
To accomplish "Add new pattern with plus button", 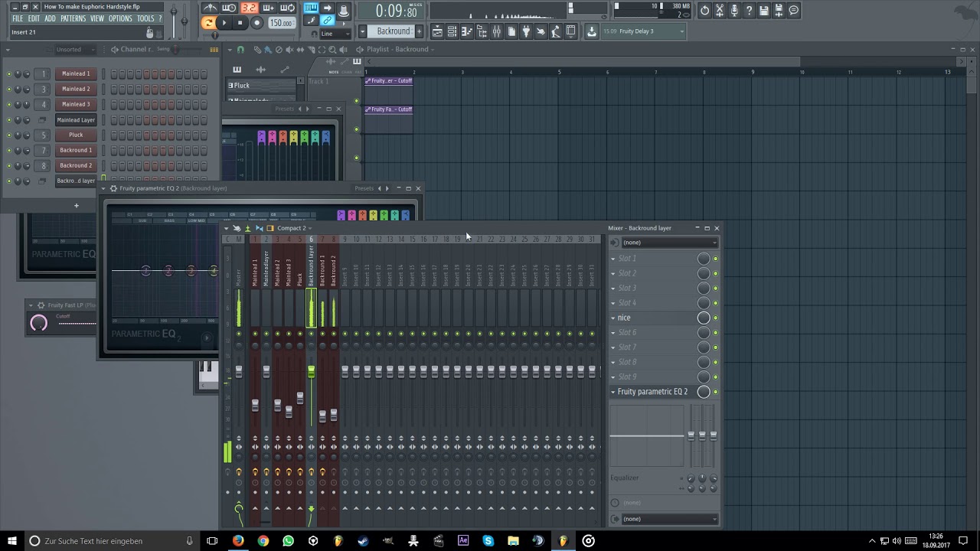I will point(419,31).
